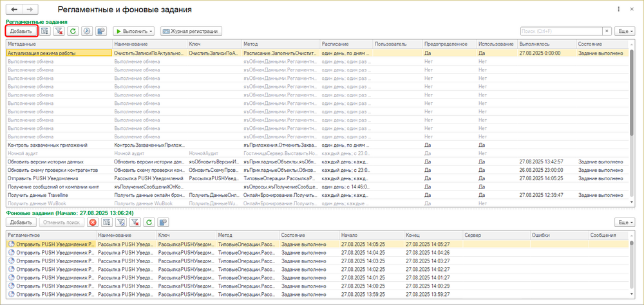Refresh the background jobs list
644x305 pixels.
[149, 222]
